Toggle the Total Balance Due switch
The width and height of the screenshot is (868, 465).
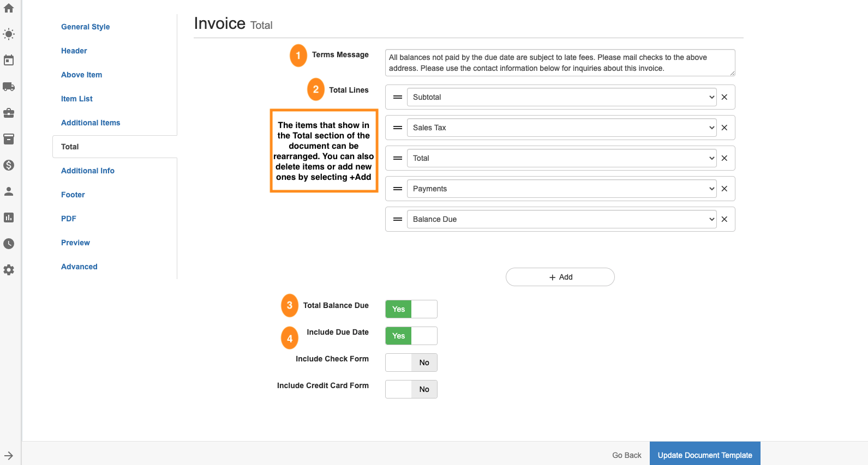click(411, 309)
